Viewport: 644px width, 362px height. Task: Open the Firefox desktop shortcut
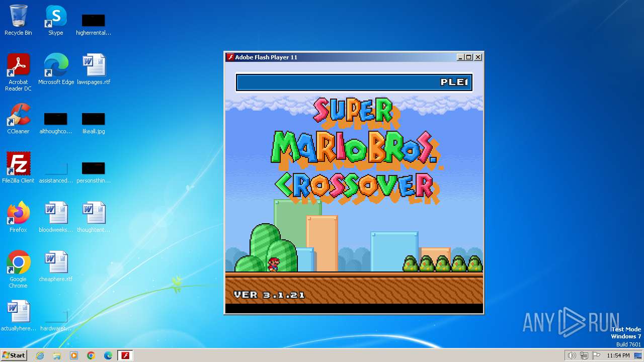pos(18,217)
